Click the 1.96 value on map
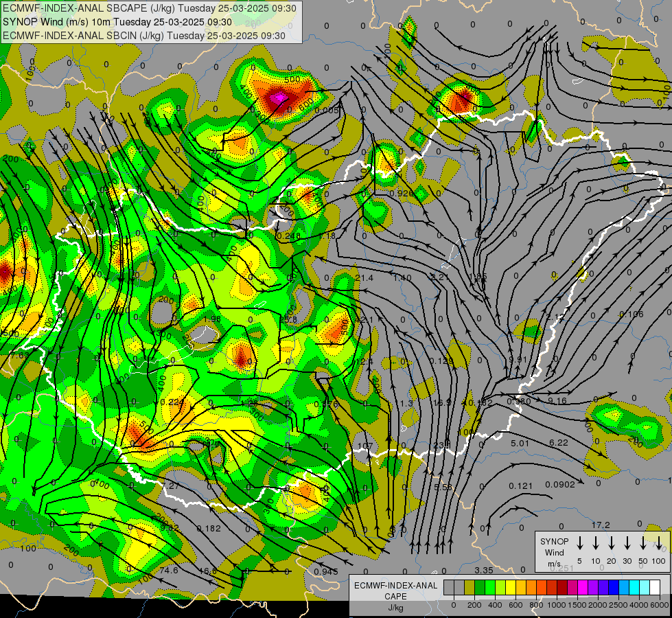 coord(212,319)
